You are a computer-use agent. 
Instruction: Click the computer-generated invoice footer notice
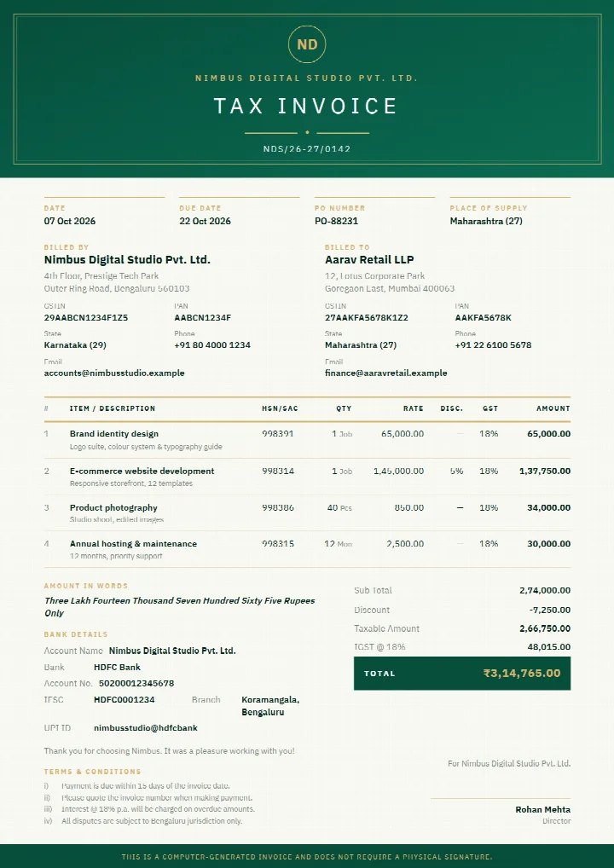[307, 857]
